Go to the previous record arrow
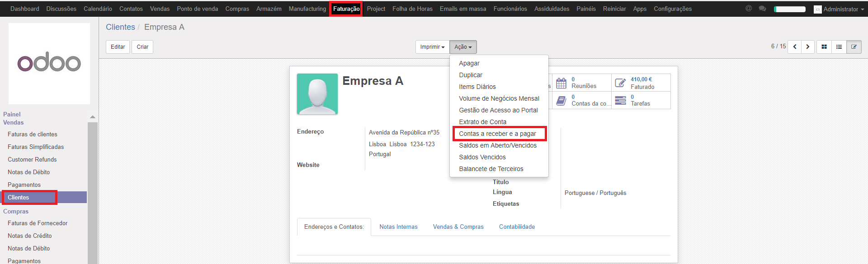 click(x=795, y=47)
